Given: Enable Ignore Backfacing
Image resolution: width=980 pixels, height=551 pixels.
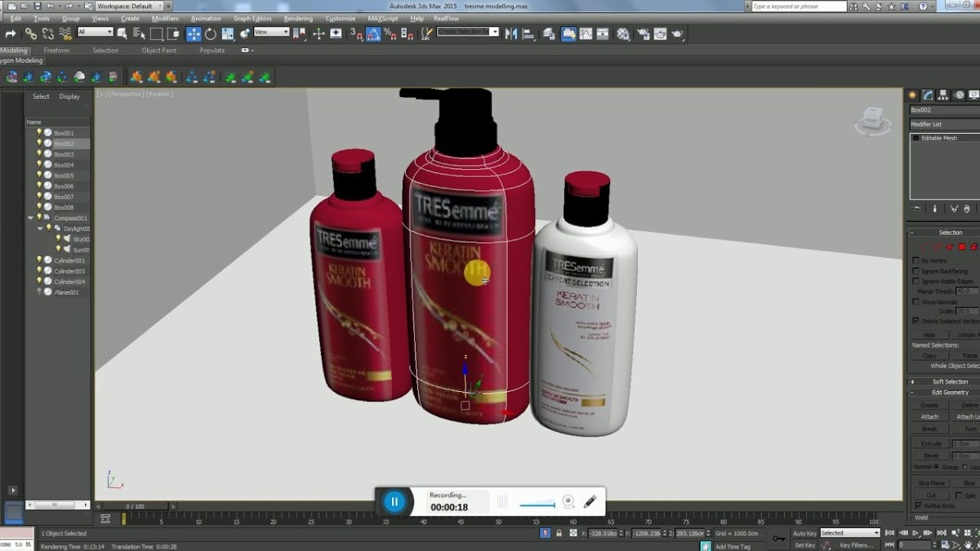Looking at the screenshot, I should [916, 271].
